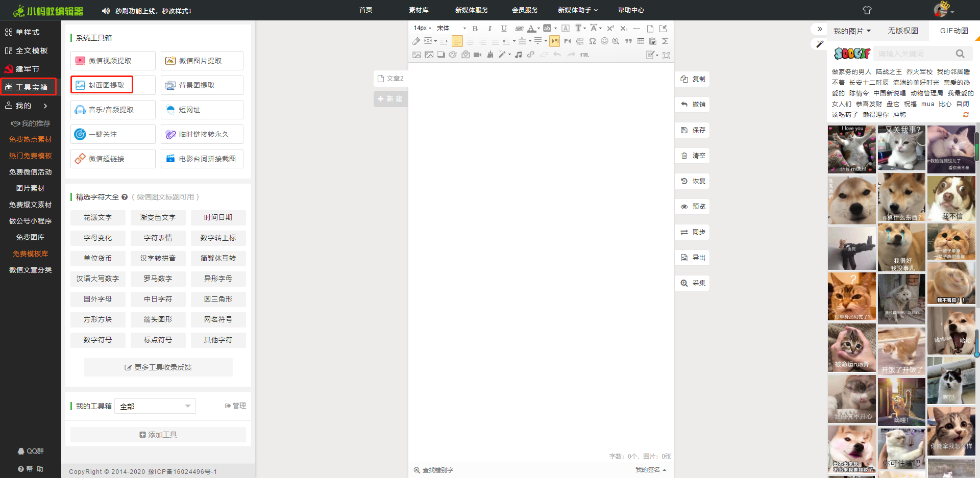Insert special character with Omega icon
This screenshot has height=478, width=980.
(x=592, y=41)
